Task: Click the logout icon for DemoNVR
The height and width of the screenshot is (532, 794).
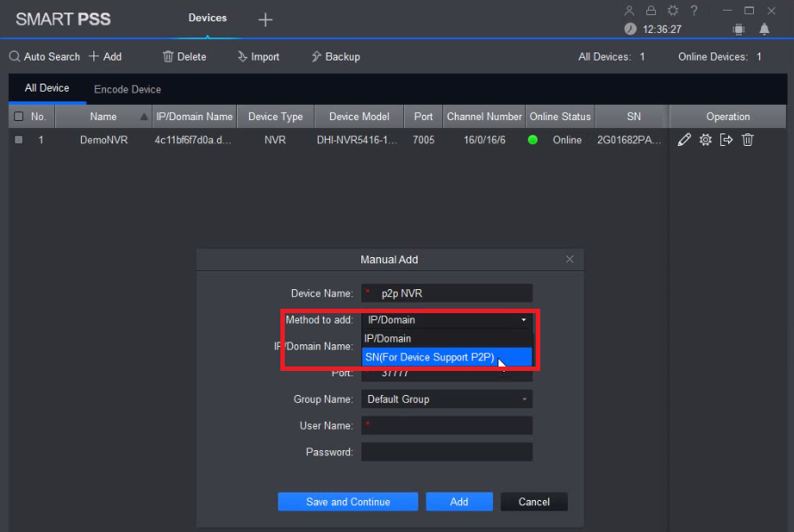Action: click(x=726, y=140)
